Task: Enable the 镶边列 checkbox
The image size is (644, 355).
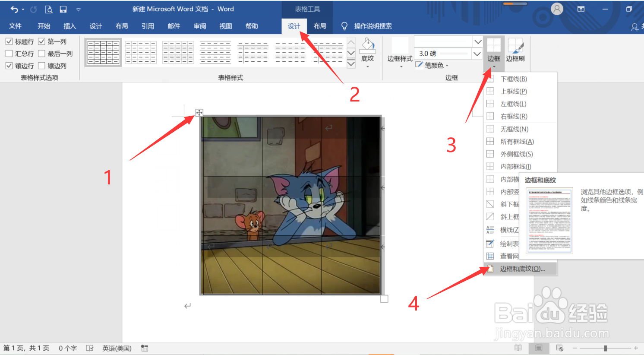Action: coord(42,66)
